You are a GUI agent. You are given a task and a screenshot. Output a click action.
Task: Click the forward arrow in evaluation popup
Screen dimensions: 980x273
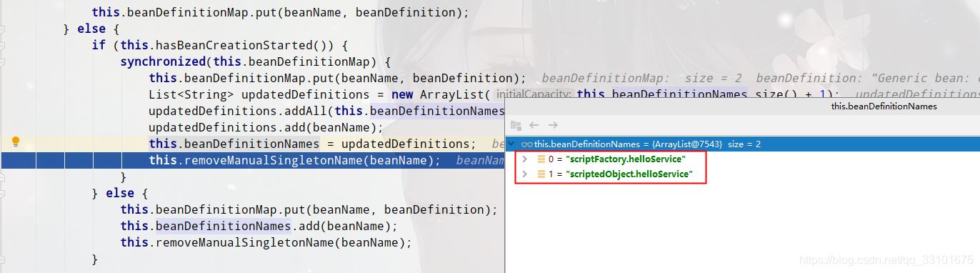click(552, 125)
